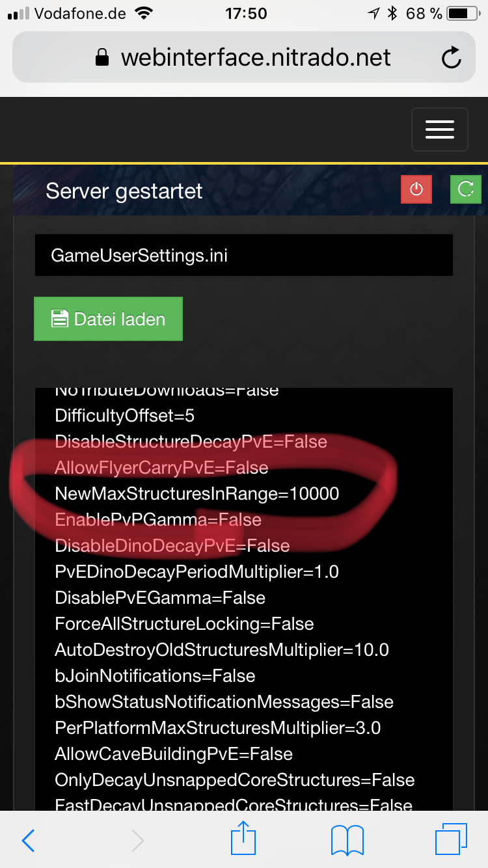Reload the page using Safari's refresh icon
This screenshot has width=488, height=868.
click(451, 59)
